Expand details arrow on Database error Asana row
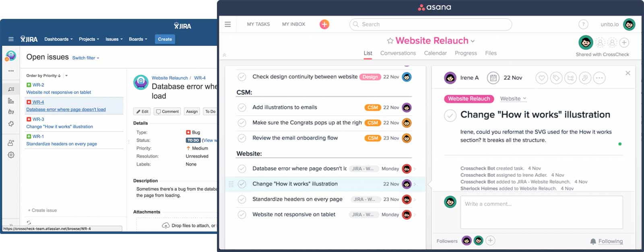 (415, 169)
